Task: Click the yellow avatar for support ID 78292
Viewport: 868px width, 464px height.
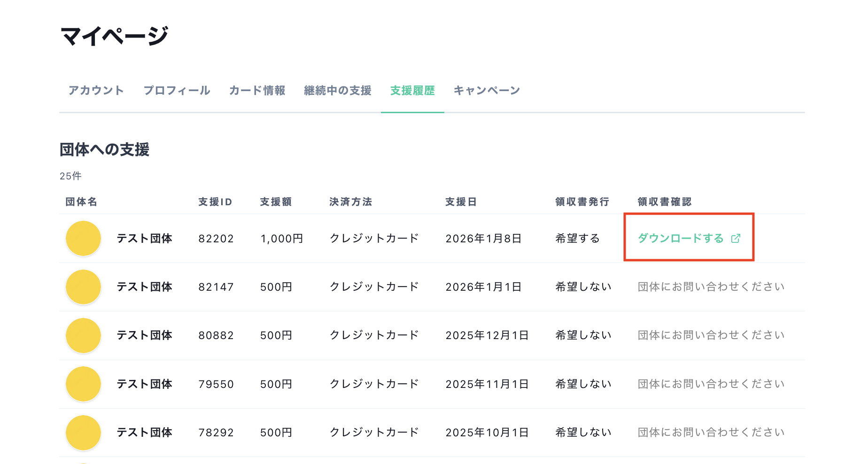Action: pos(83,433)
